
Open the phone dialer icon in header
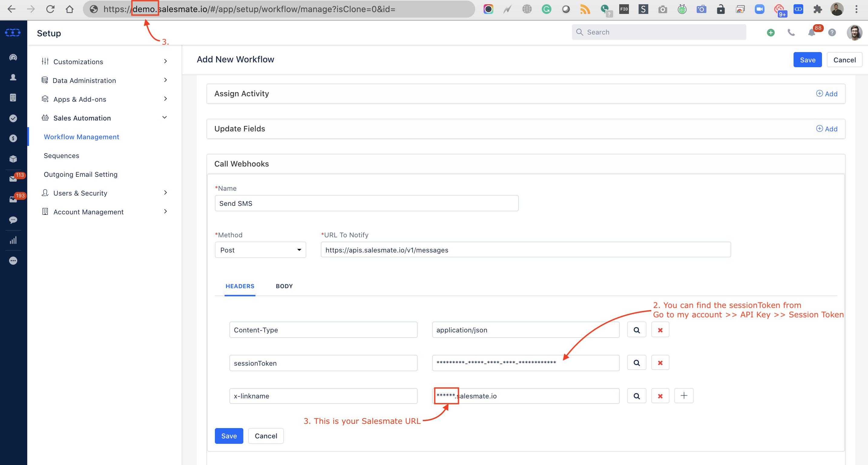tap(791, 32)
